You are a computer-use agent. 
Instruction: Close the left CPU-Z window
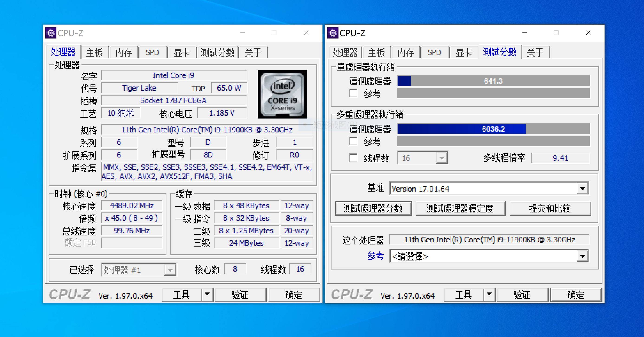(x=306, y=33)
